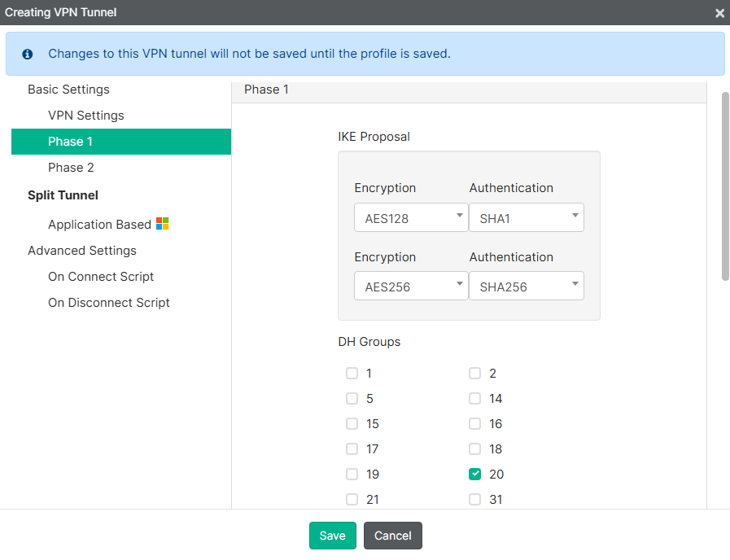Viewport: 730px width, 560px height.
Task: Open the SHA1 Authentication dropdown
Action: coord(527,217)
